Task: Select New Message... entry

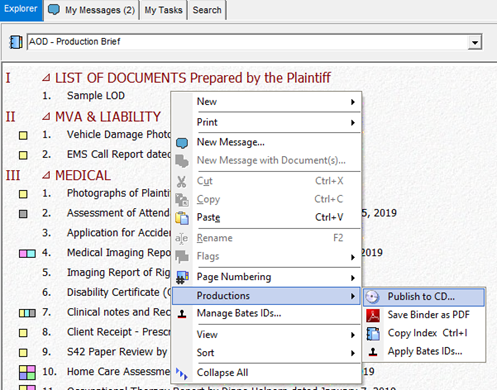Action: [x=266, y=143]
